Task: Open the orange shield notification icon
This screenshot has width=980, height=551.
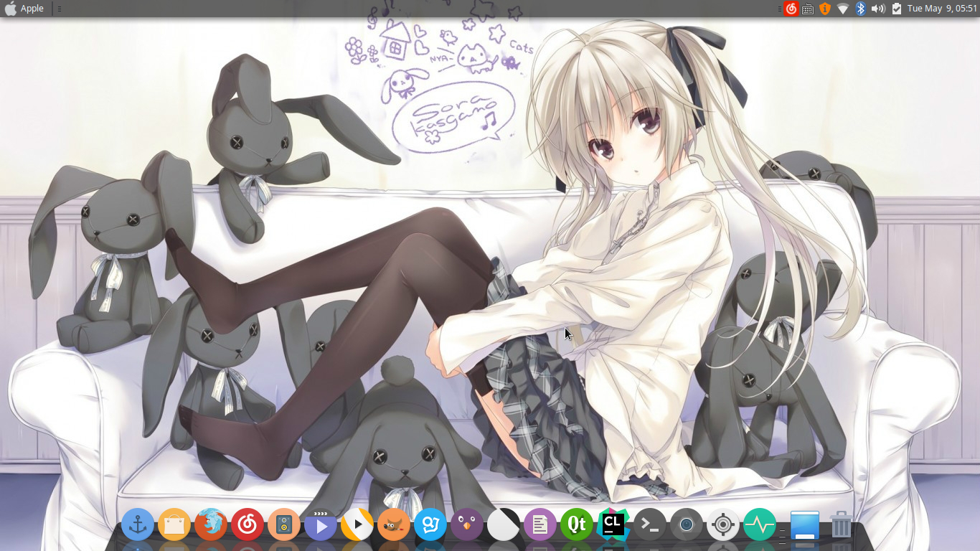Action: [825, 9]
